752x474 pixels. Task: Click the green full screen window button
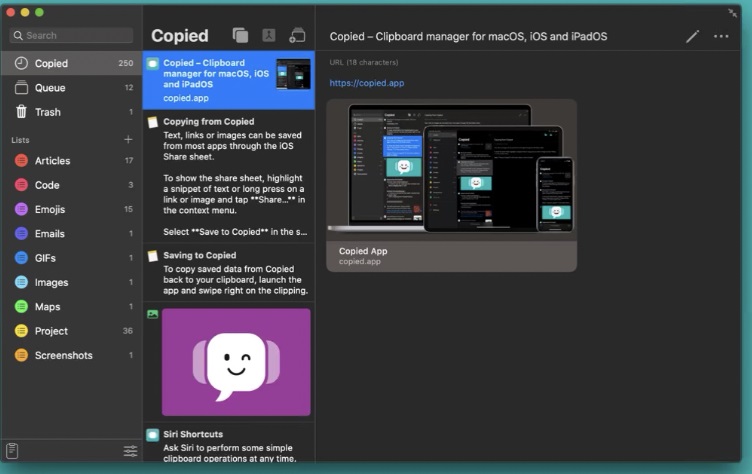click(39, 12)
